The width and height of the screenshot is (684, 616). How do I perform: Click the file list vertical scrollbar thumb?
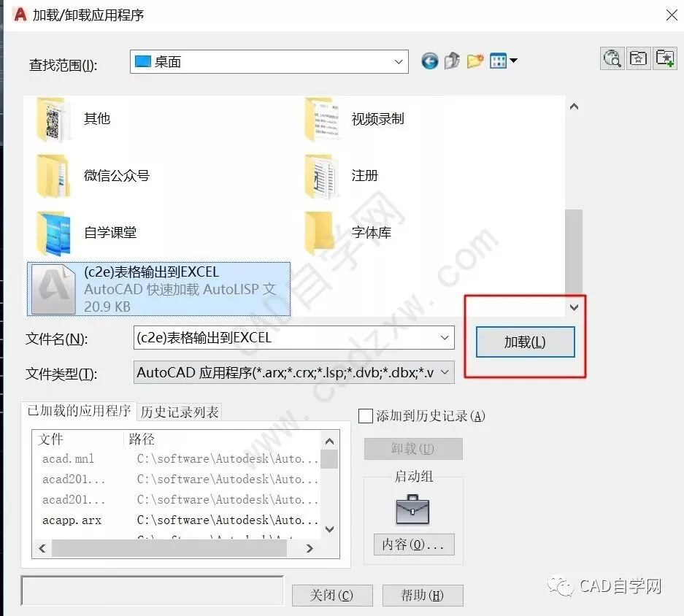click(574, 253)
